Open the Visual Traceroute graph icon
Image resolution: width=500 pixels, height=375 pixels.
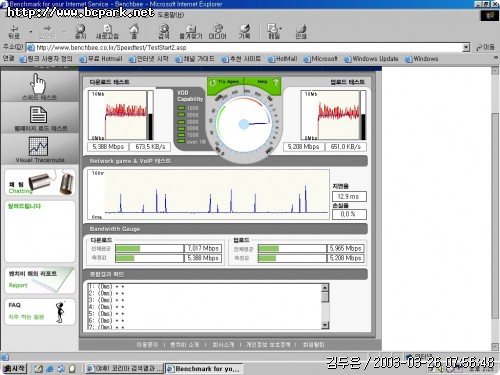pyautogui.click(x=38, y=146)
